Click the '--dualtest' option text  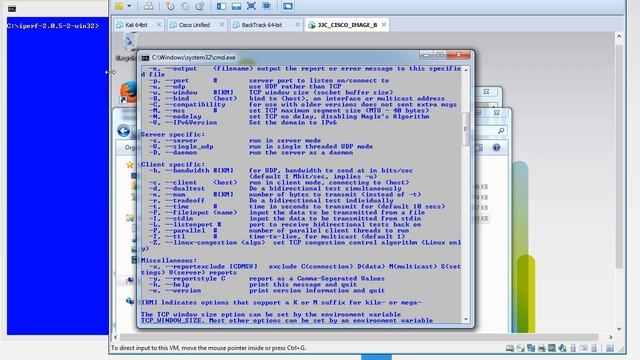tap(185, 188)
